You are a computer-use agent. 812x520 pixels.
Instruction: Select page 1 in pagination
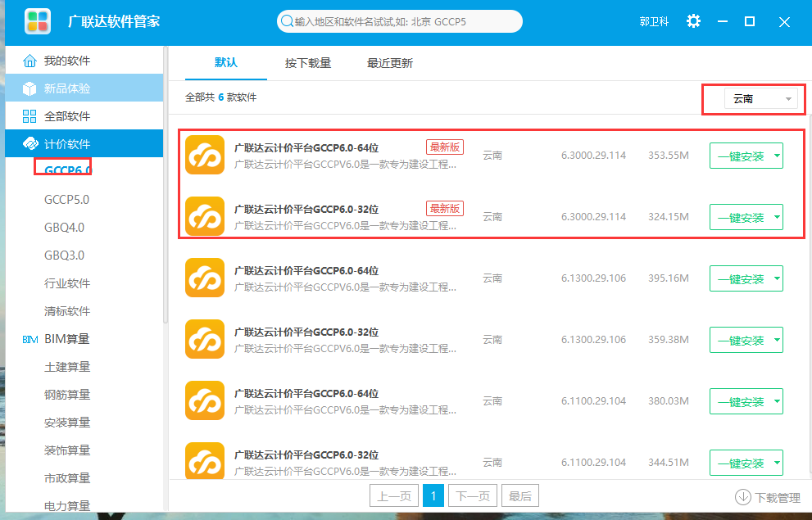coord(433,495)
